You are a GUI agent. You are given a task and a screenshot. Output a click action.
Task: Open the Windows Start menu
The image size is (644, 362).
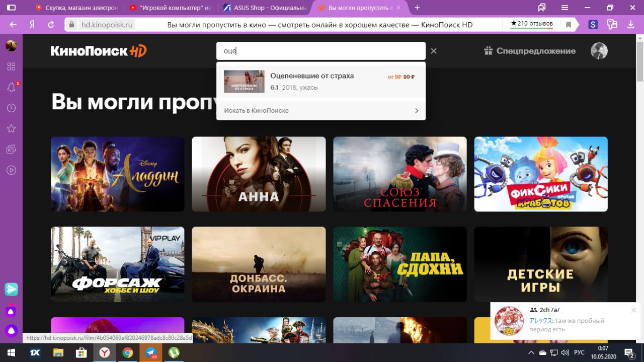[11, 352]
